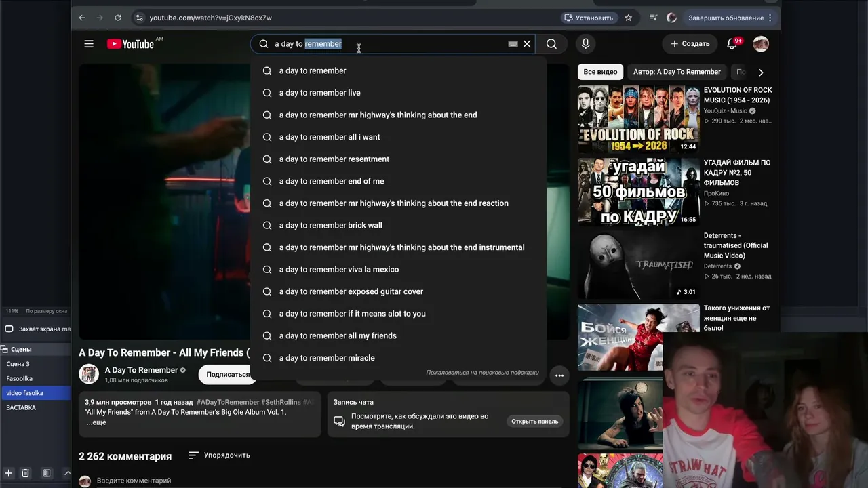868x488 pixels.
Task: Click the ПроКино channel name
Action: (x=716, y=193)
